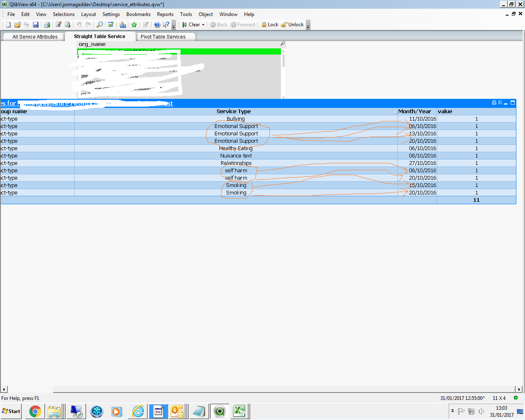
Task: Click the Unlock selections button
Action: click(x=292, y=25)
